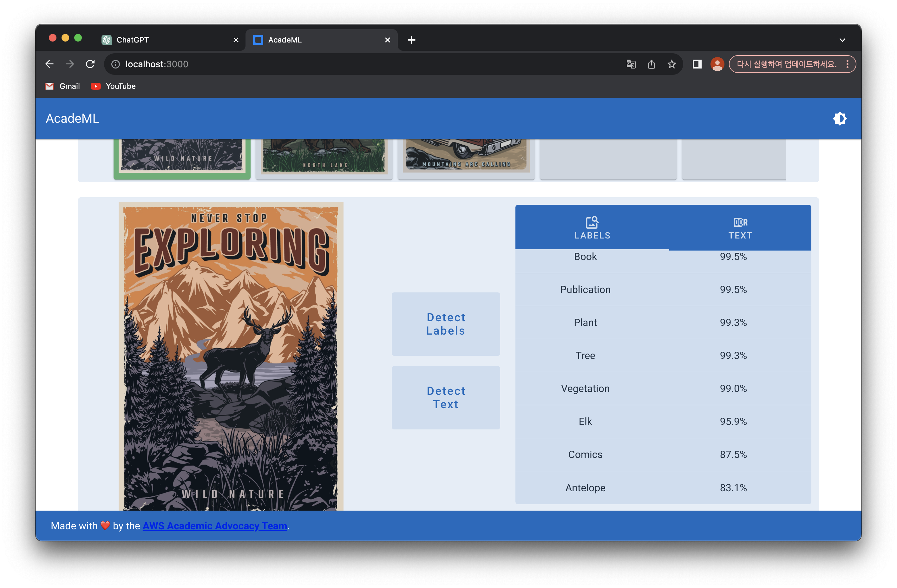Close the AcadeML tab
Screen dimensions: 897x588
387,40
